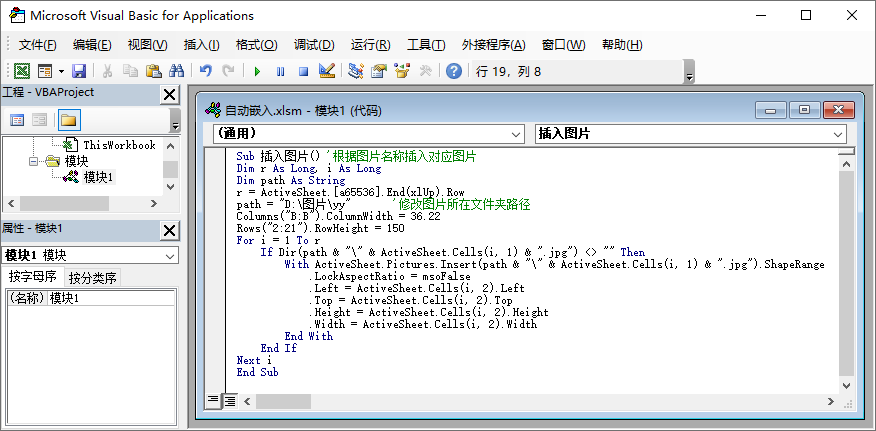Viewport: 876px width, 431px height.
Task: Open the Insert object dropdown arrow
Action: pyautogui.click(x=61, y=71)
